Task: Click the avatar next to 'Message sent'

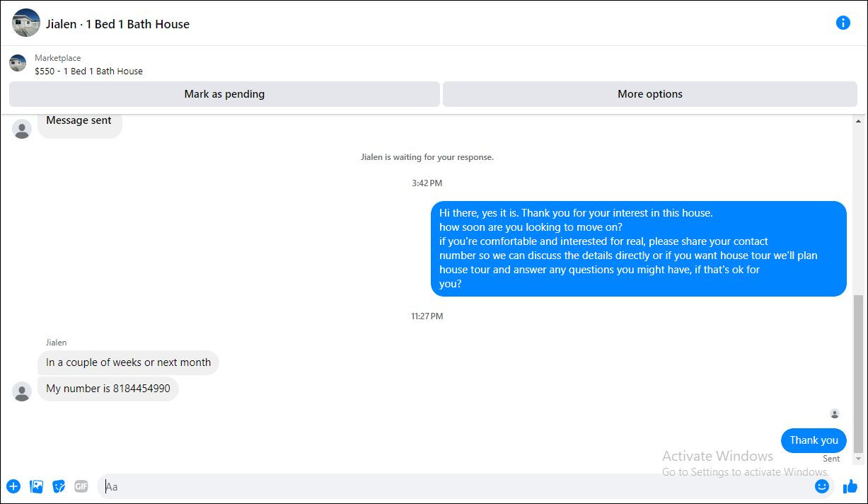Action: point(22,129)
